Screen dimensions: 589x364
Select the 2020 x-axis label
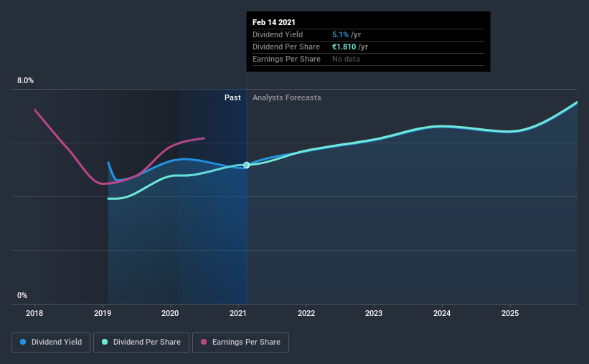point(170,313)
